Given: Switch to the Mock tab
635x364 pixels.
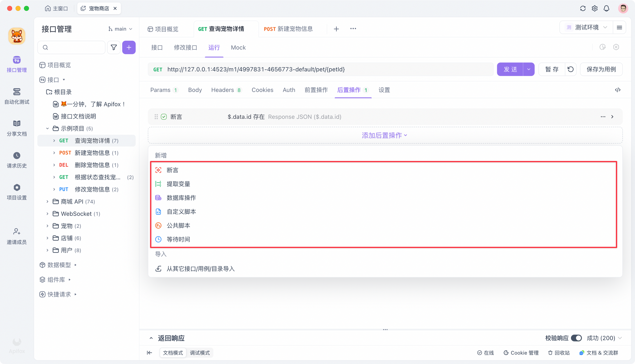Looking at the screenshot, I should (x=238, y=48).
